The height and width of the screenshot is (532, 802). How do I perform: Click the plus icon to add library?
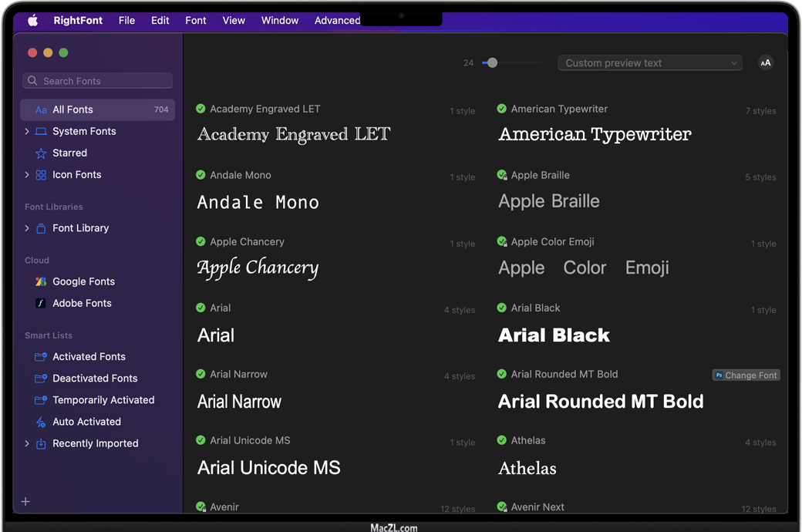pos(25,502)
